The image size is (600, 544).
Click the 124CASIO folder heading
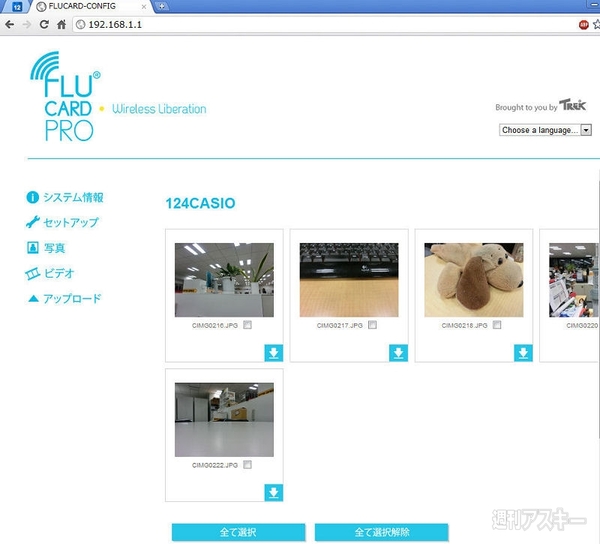pyautogui.click(x=200, y=203)
